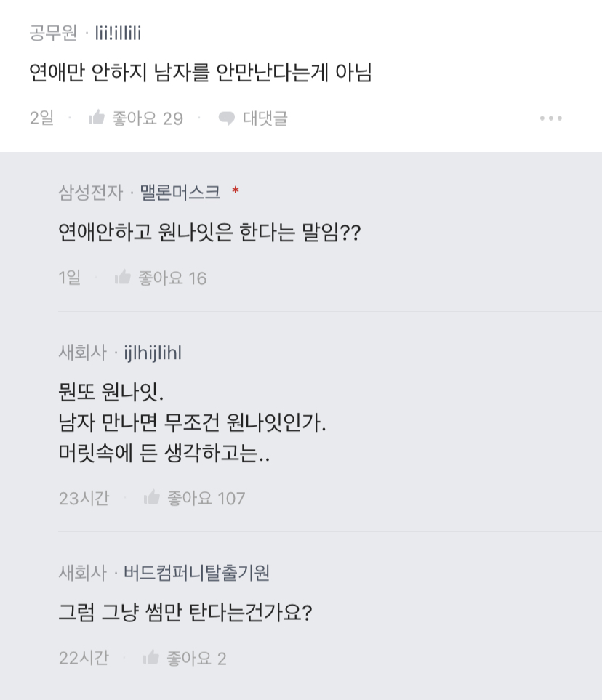Tap the 좋아요 107 like count

pyautogui.click(x=206, y=498)
